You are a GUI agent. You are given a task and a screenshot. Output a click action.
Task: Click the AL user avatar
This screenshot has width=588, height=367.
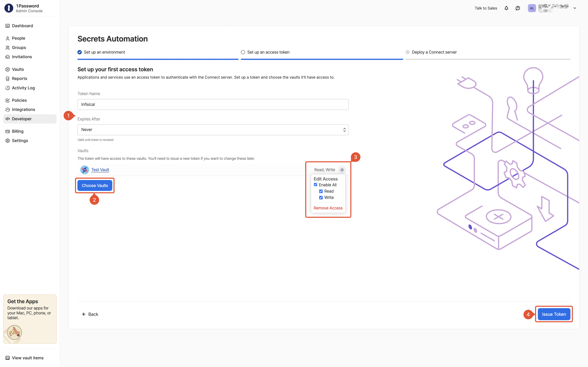(532, 8)
